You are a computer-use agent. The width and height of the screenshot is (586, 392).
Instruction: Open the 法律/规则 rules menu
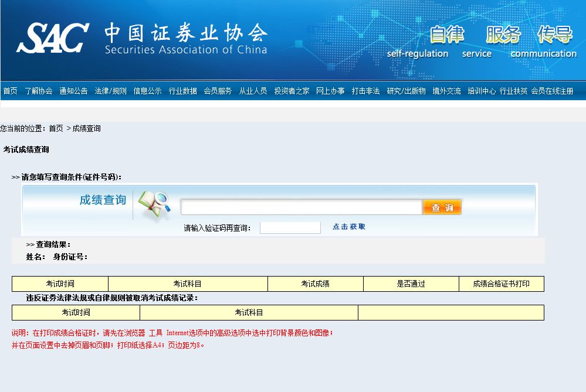click(111, 91)
